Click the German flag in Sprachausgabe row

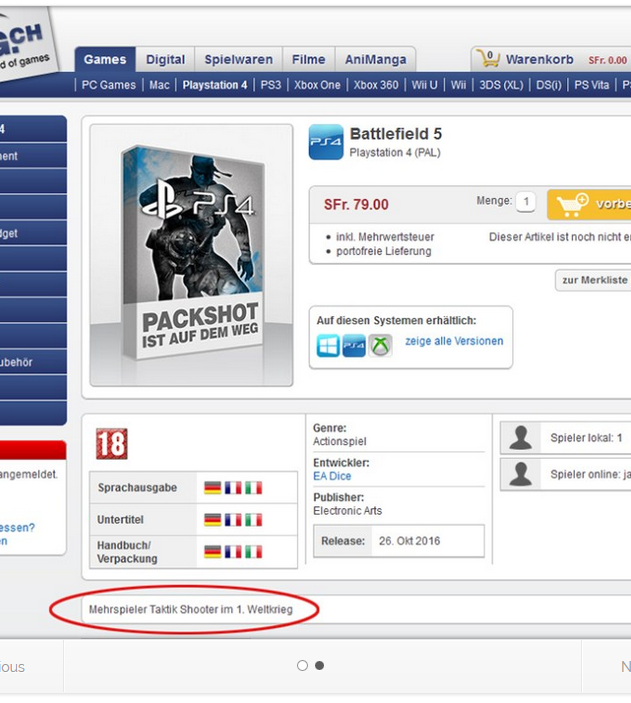click(x=213, y=488)
